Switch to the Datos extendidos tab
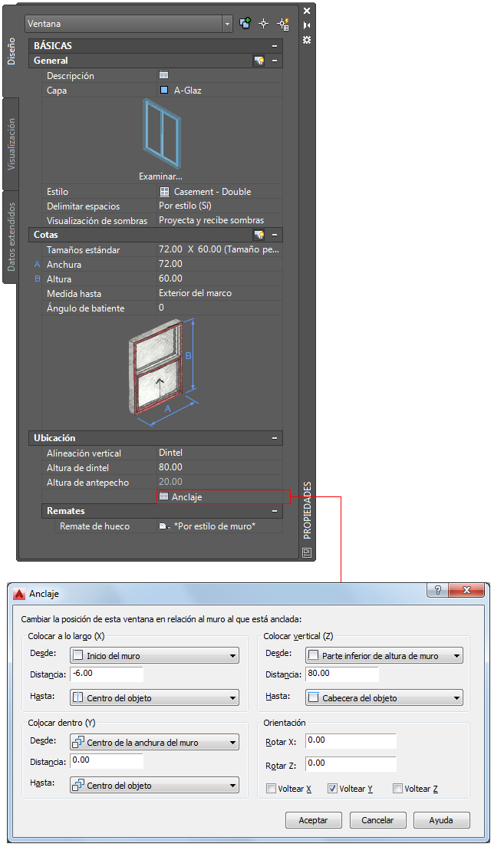Image resolution: width=504 pixels, height=857 pixels. (x=11, y=236)
